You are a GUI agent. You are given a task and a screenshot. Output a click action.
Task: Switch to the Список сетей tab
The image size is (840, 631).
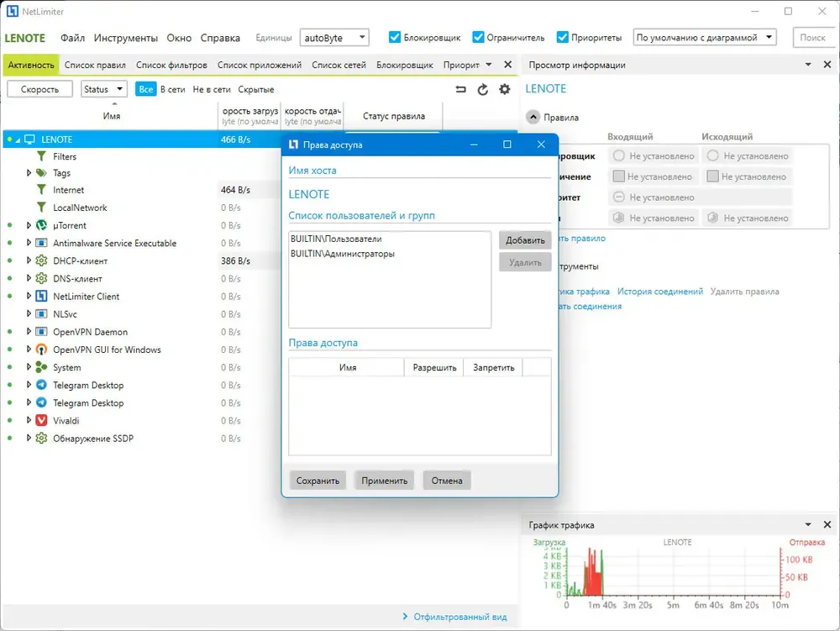(339, 65)
